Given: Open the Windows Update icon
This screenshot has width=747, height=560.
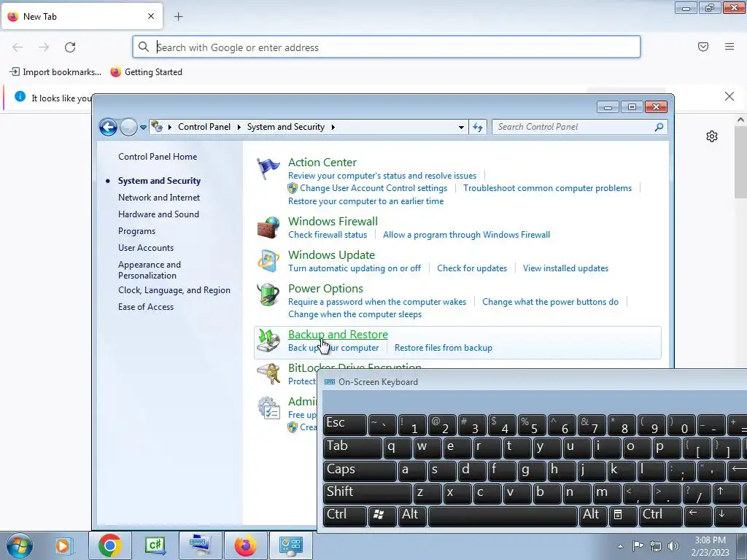Looking at the screenshot, I should [268, 261].
